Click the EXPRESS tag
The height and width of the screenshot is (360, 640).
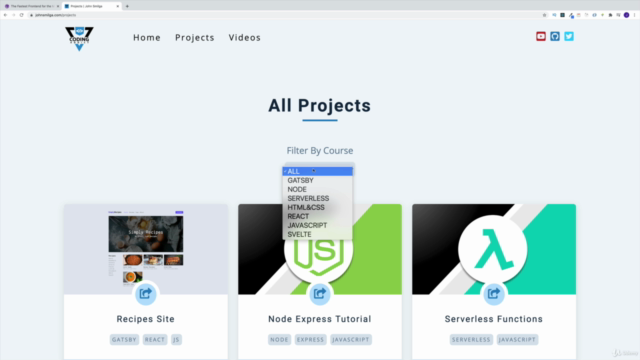click(310, 340)
